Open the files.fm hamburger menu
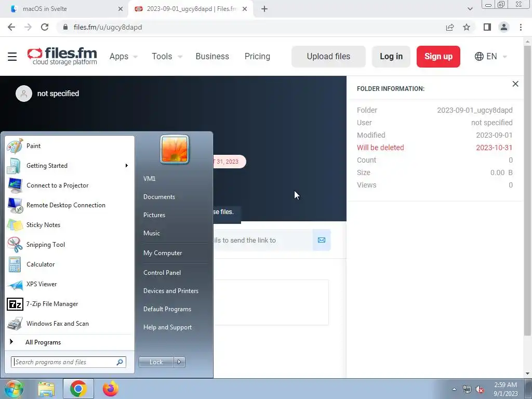The width and height of the screenshot is (532, 399). click(12, 56)
